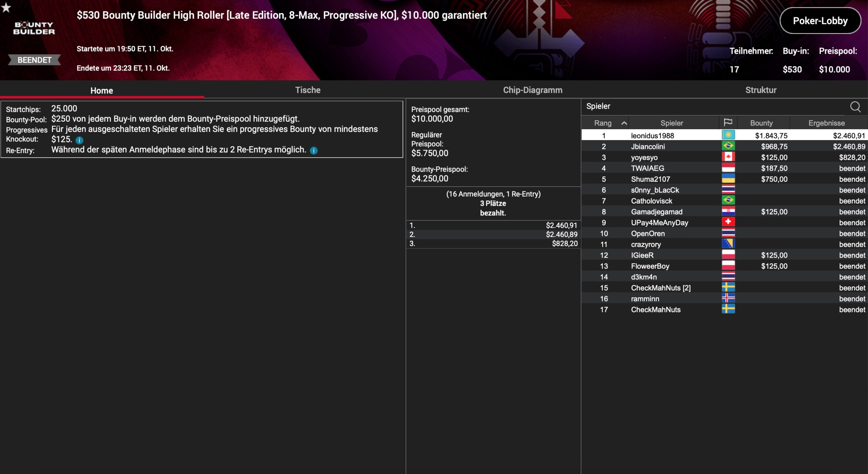Toggle Rang column sort arrow
This screenshot has height=474, width=868.
click(624, 123)
